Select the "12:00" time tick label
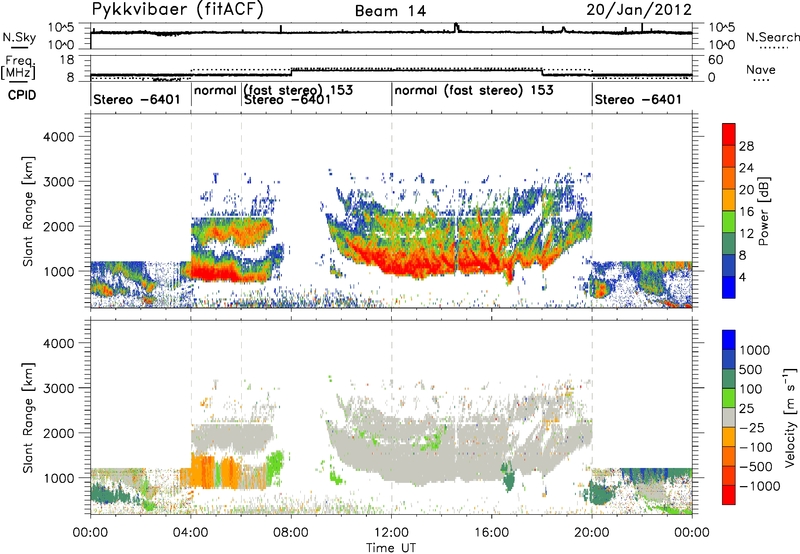 point(391,533)
